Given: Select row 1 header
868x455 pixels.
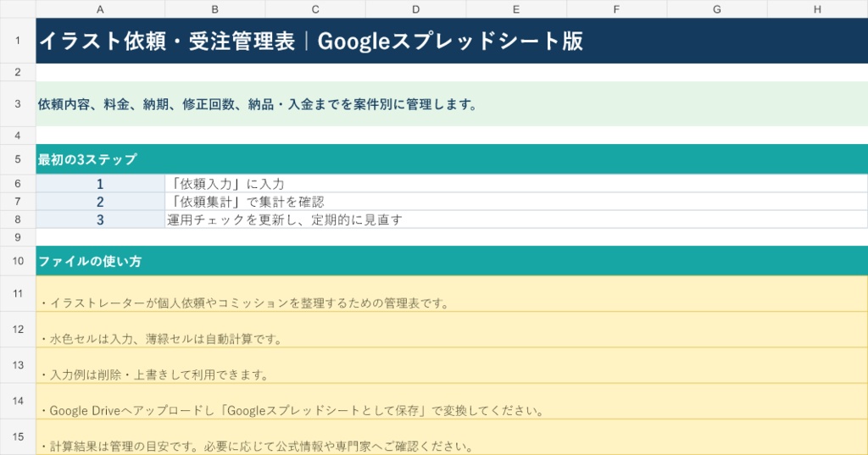Looking at the screenshot, I should 18,41.
